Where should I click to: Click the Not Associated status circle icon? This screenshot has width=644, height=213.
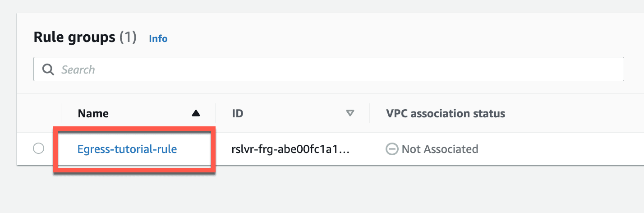pyautogui.click(x=392, y=149)
